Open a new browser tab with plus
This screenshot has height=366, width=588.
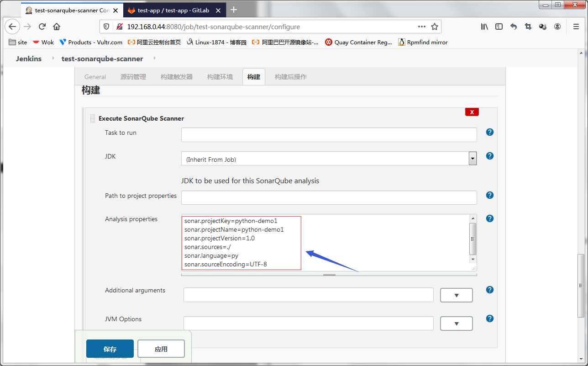234,10
